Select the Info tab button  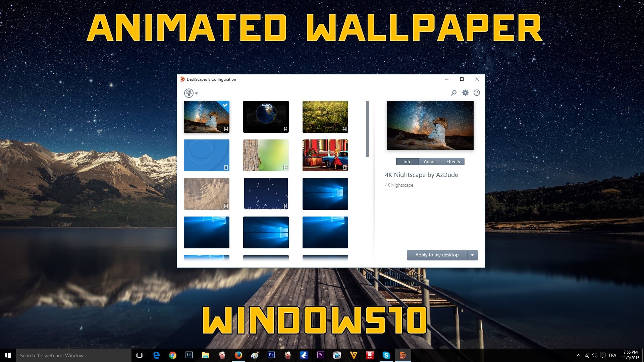coord(407,162)
